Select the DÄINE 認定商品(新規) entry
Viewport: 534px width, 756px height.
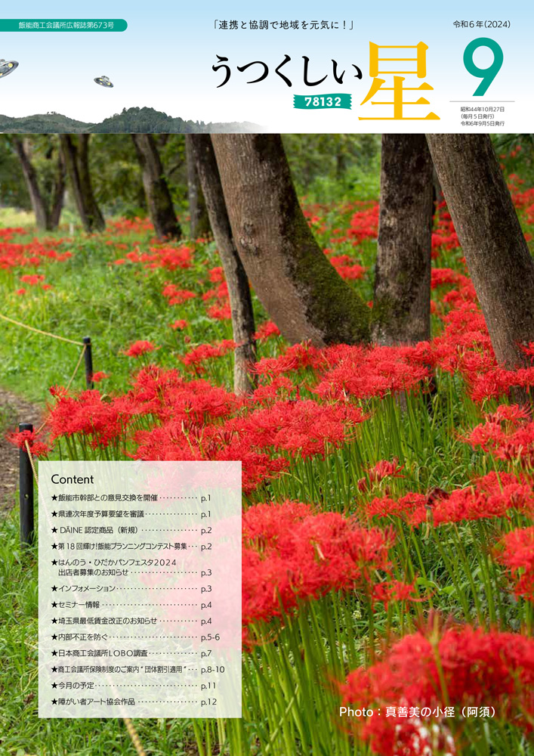click(x=131, y=531)
